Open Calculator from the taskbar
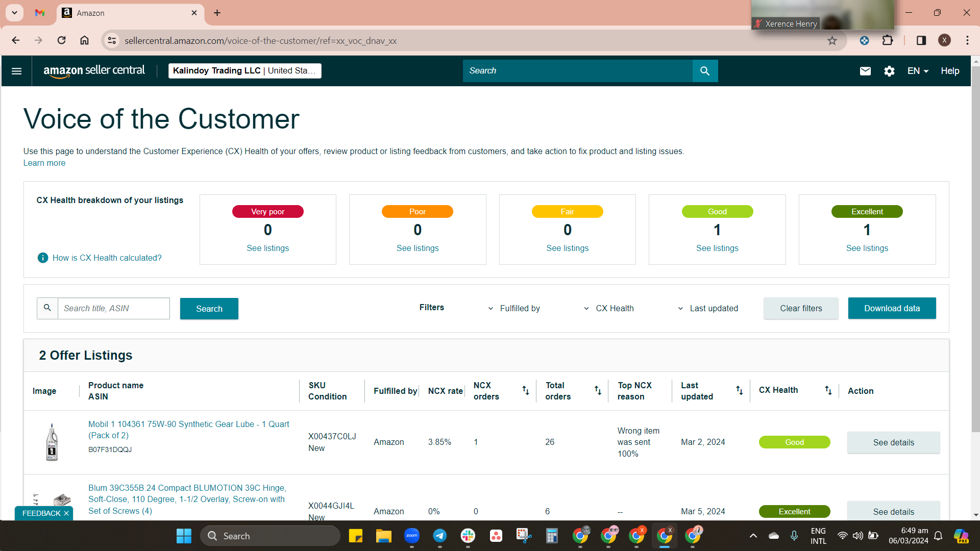 point(551,536)
